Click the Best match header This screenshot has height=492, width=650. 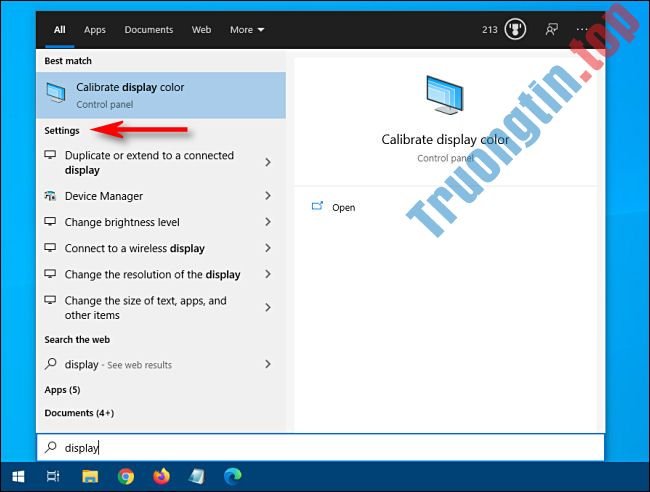pos(68,61)
